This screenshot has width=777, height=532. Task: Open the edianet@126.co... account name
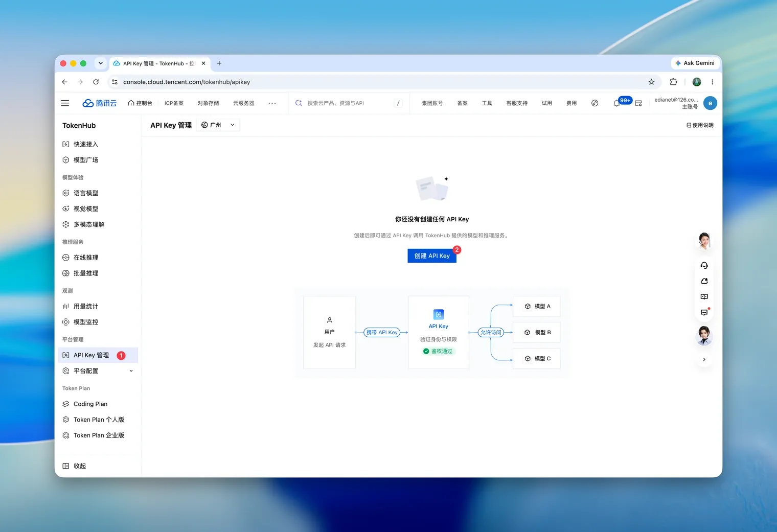pos(676,100)
